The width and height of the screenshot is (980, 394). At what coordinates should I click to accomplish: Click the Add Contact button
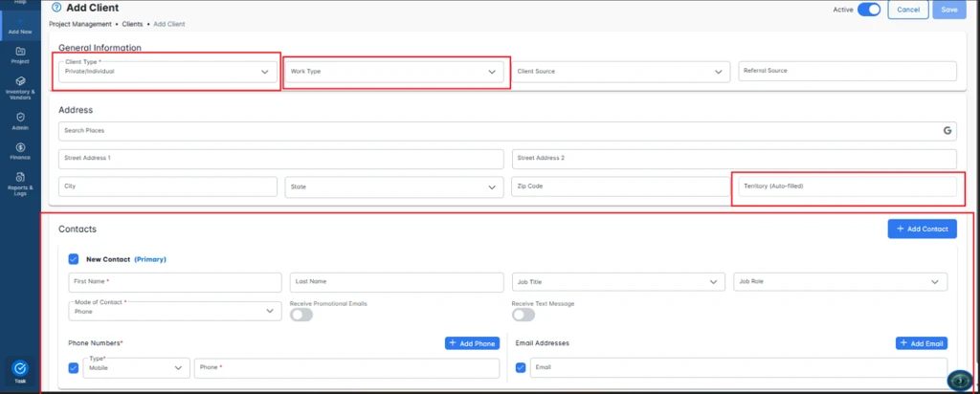point(922,230)
